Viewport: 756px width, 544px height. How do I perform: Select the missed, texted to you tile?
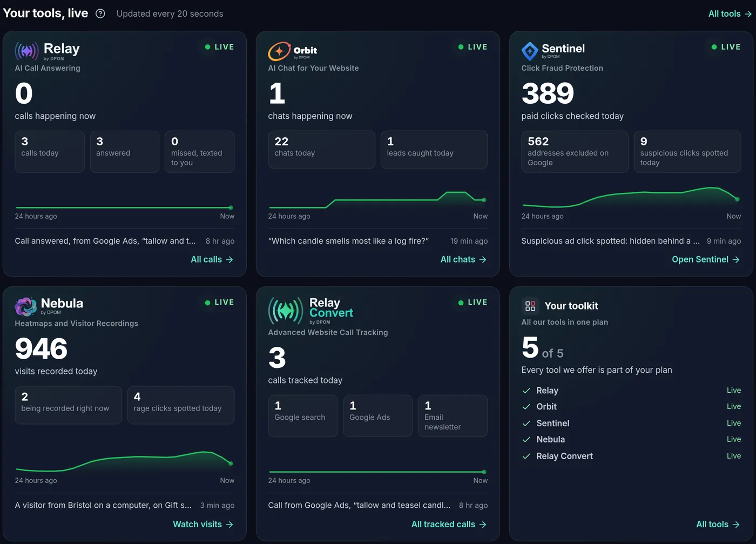[x=199, y=152]
